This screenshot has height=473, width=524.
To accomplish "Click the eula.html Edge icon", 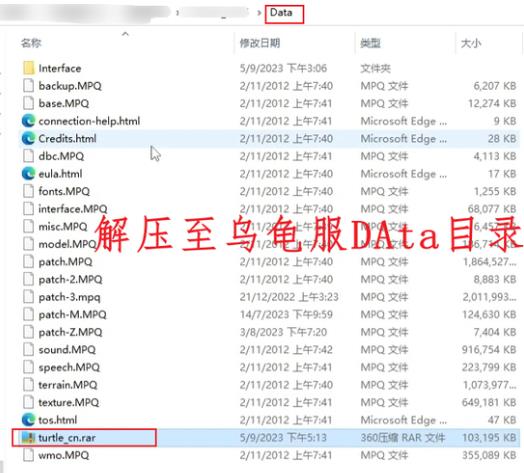I will pyautogui.click(x=28, y=173).
